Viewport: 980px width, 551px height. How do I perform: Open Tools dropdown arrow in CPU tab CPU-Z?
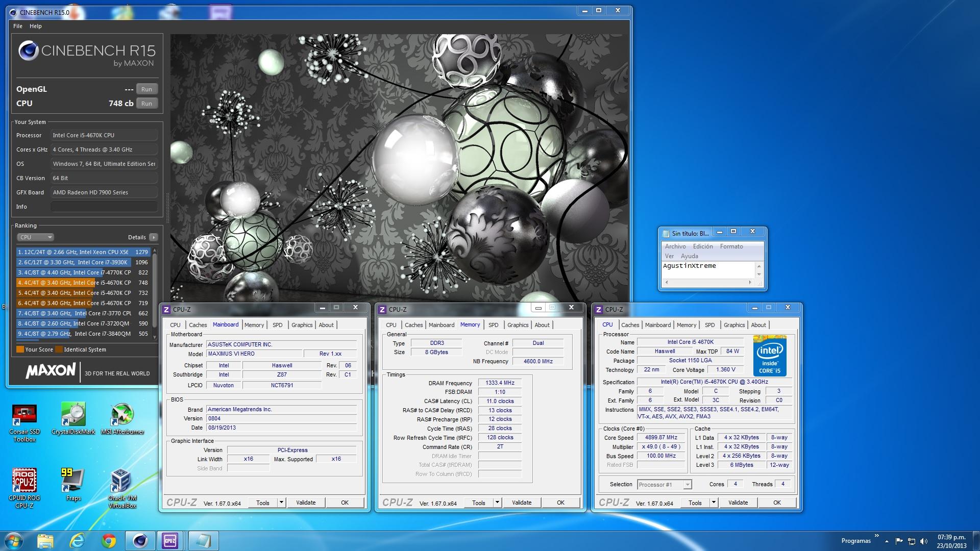(714, 503)
